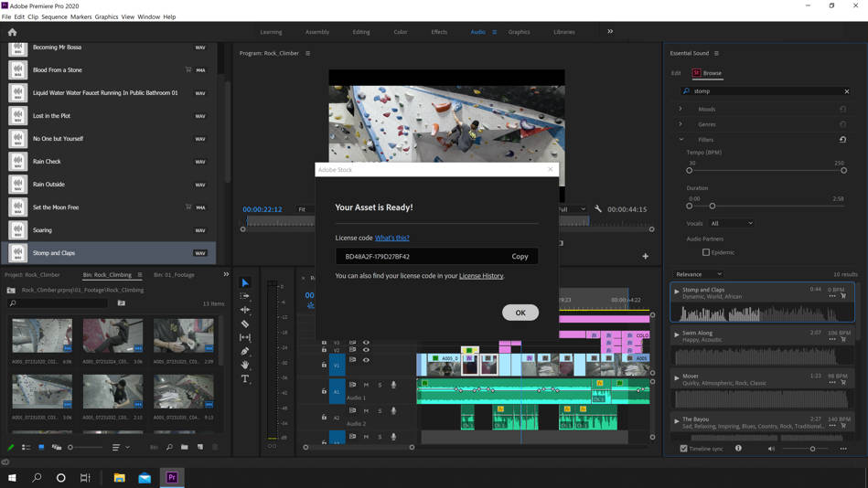
Task: Select the Ripple Edit tool
Action: pos(245,310)
